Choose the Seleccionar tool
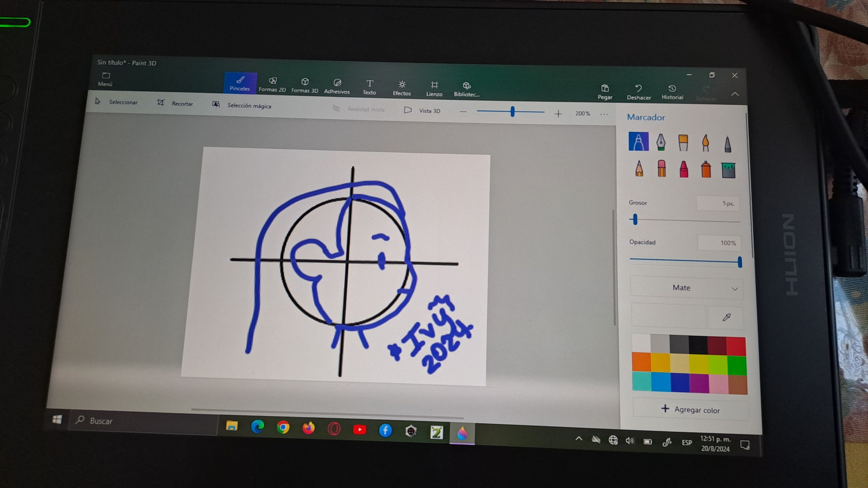868x488 pixels. 117,102
